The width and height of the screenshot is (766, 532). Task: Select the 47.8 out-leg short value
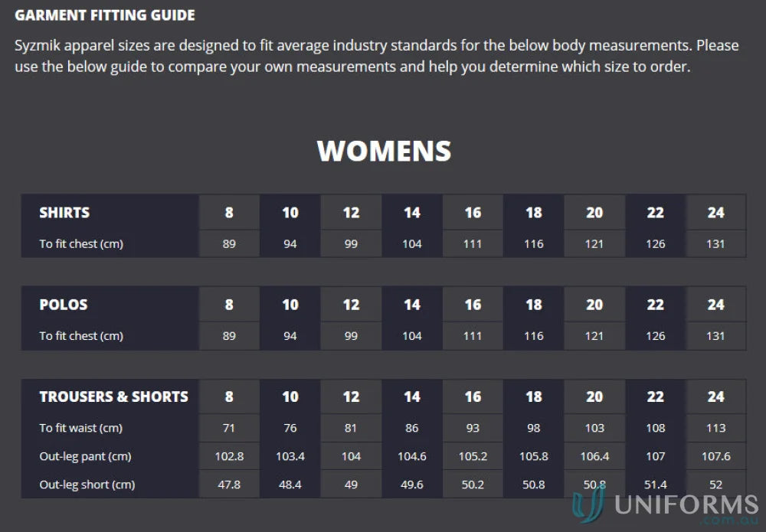(x=229, y=485)
